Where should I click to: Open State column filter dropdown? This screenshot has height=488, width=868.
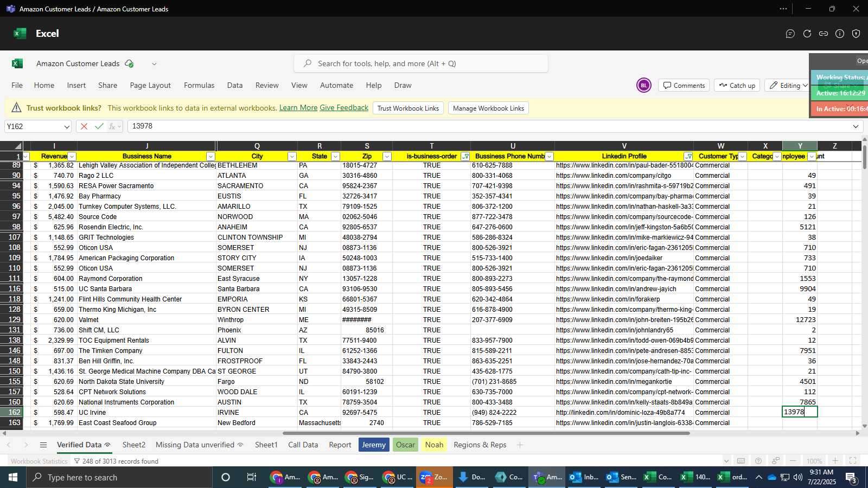click(x=335, y=156)
